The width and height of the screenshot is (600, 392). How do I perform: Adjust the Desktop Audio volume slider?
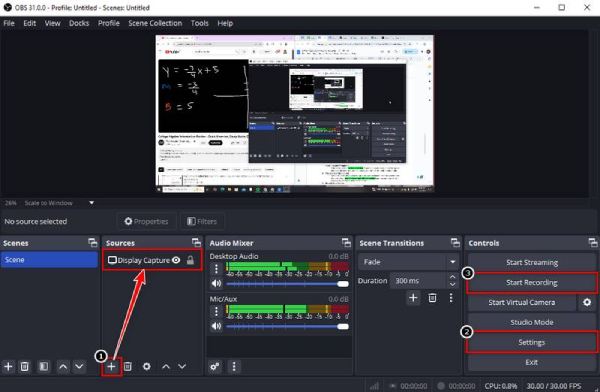point(287,284)
